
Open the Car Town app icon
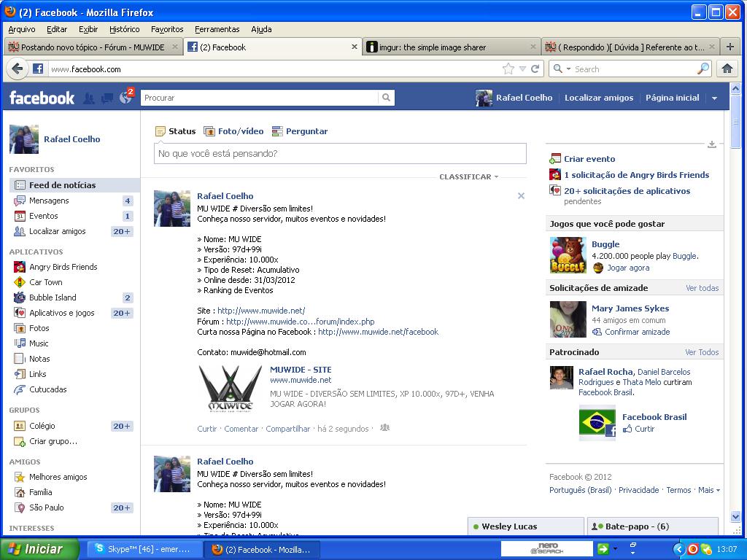pyautogui.click(x=20, y=282)
